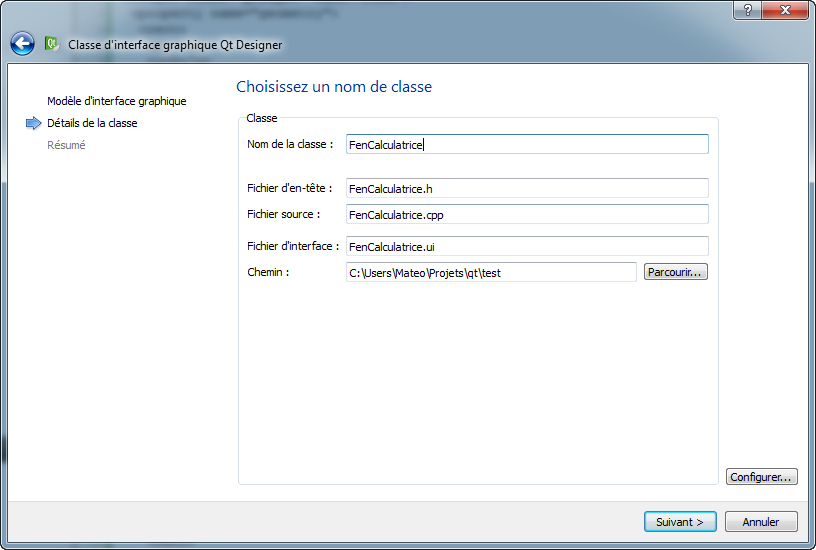The image size is (816, 550).
Task: Select the "Détails de la classe" step
Action: click(x=92, y=123)
